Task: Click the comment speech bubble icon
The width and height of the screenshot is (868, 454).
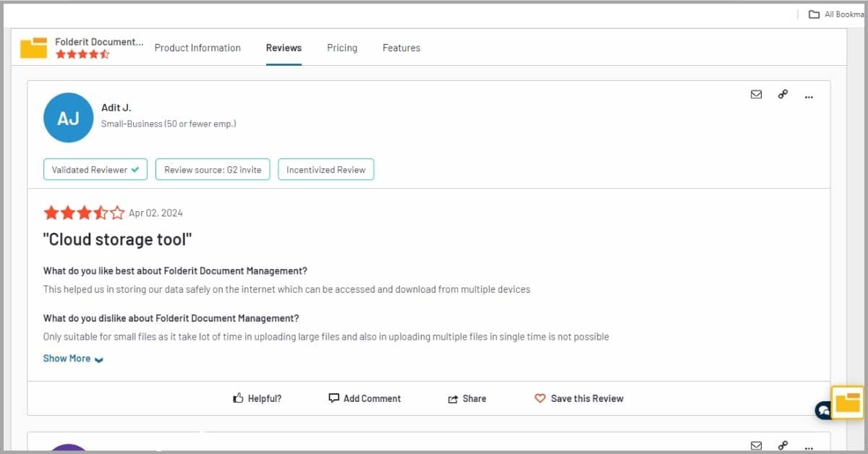Action: [x=333, y=398]
